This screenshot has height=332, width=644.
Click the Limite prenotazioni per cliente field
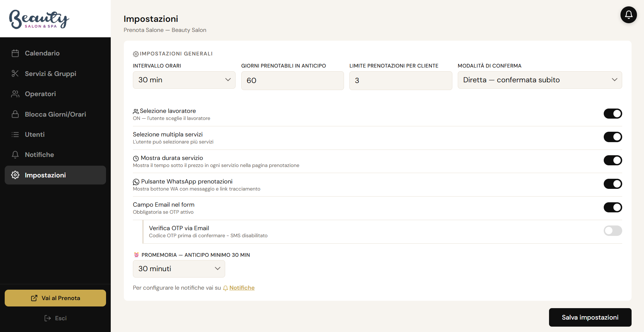pyautogui.click(x=401, y=81)
